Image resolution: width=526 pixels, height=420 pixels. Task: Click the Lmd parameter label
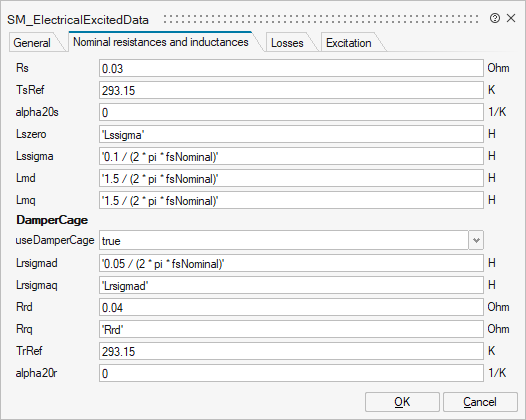25,178
